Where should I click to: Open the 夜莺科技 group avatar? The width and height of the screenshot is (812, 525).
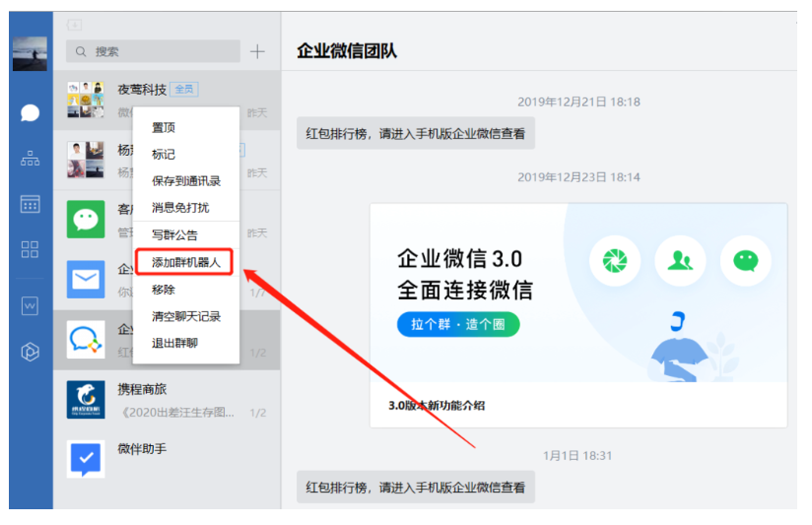point(86,99)
